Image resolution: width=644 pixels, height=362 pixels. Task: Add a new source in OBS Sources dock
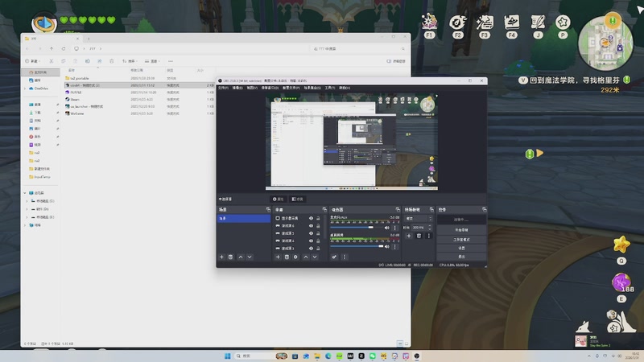(278, 257)
